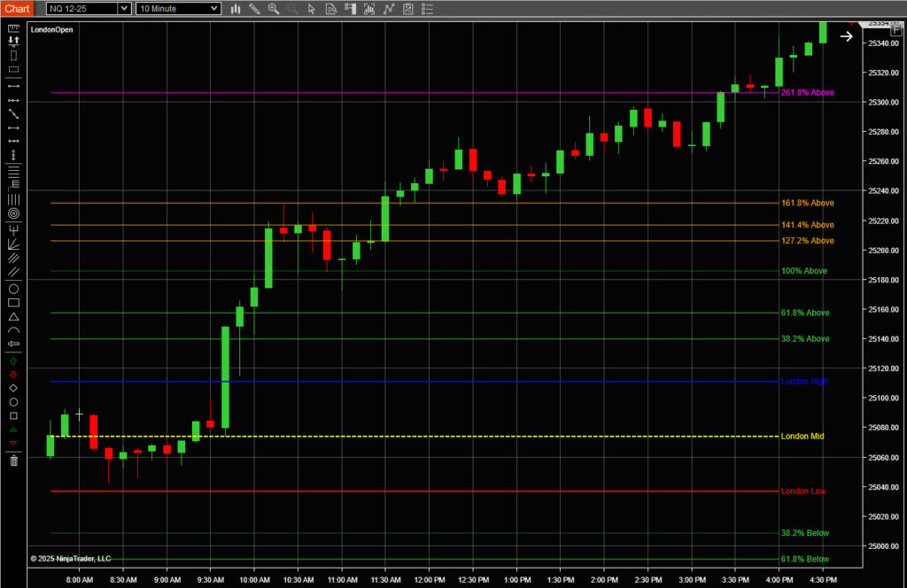
Task: Select the rectangle drawing tool
Action: [13, 303]
